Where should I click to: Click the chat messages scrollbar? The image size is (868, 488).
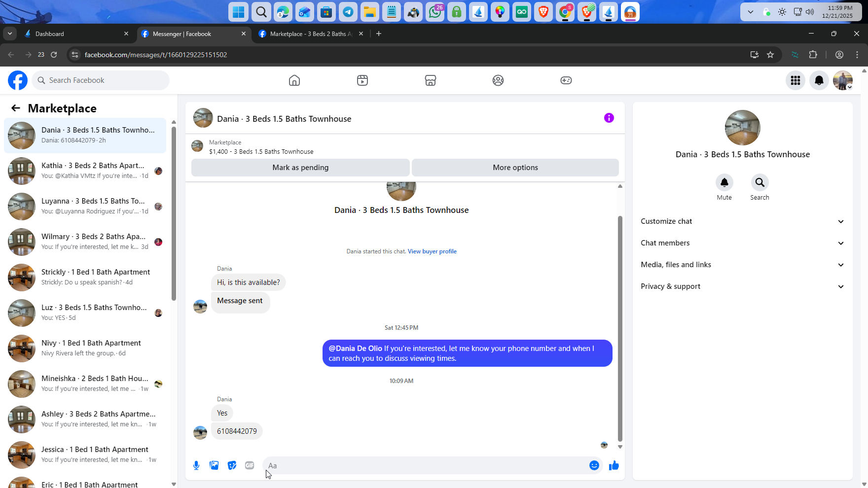620,329
